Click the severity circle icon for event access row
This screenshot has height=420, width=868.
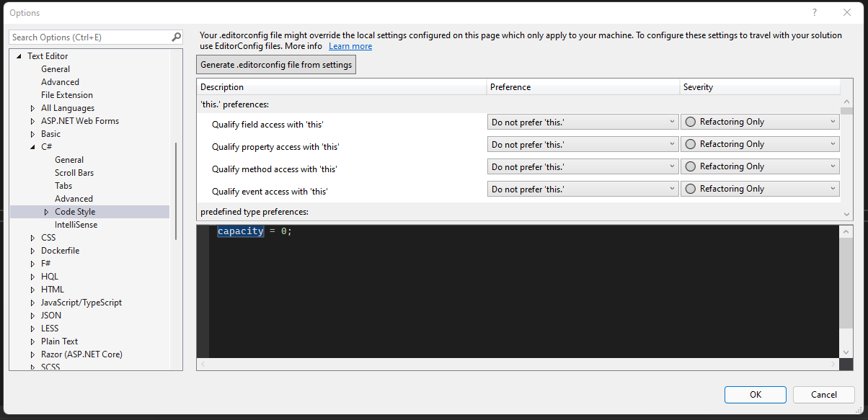point(692,188)
